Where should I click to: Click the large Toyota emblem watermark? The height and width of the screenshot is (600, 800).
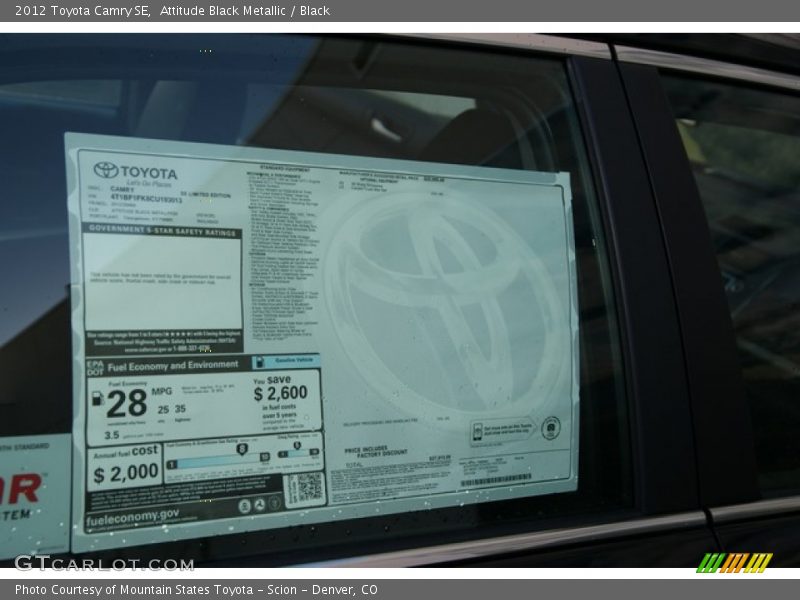click(445, 300)
